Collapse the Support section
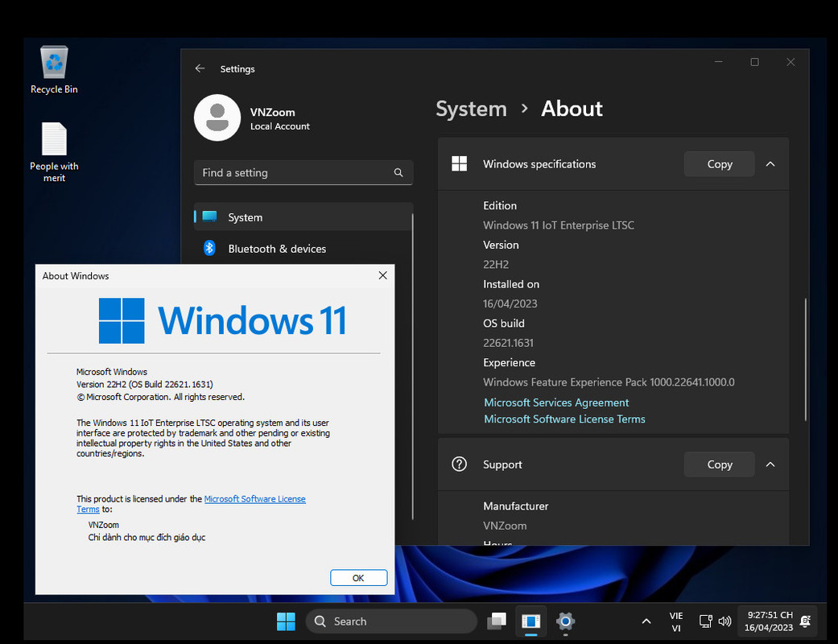Screen dimensions: 838x644 click(x=770, y=464)
